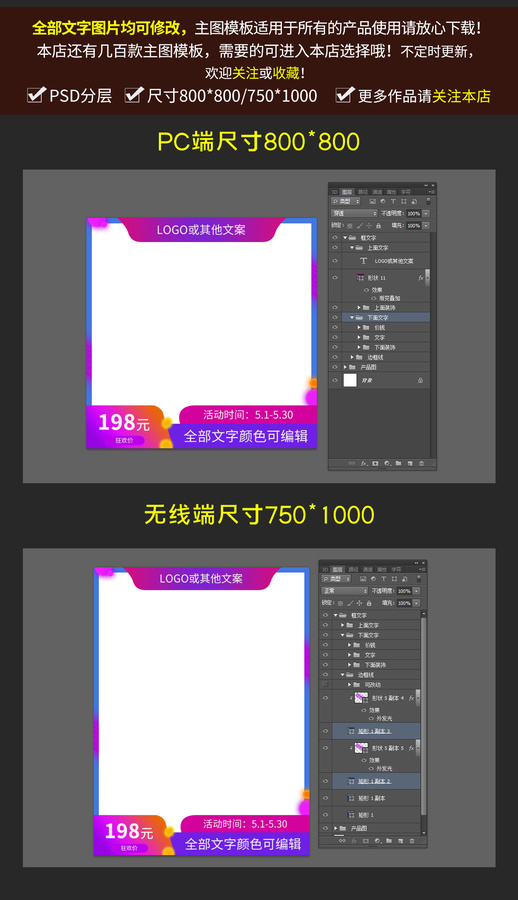The height and width of the screenshot is (900, 518).
Task: Click create new layer icon in 750*1000 panel
Action: click(x=400, y=841)
